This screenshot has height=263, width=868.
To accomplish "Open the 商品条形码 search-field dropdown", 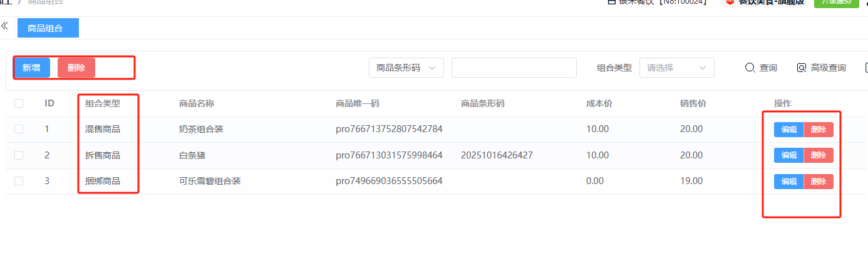I will [406, 68].
